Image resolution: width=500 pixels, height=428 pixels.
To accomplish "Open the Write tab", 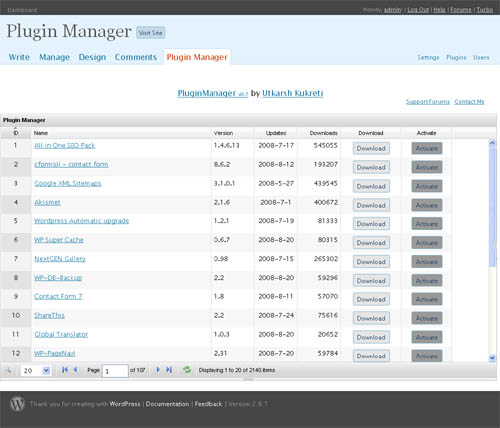I will point(19,57).
